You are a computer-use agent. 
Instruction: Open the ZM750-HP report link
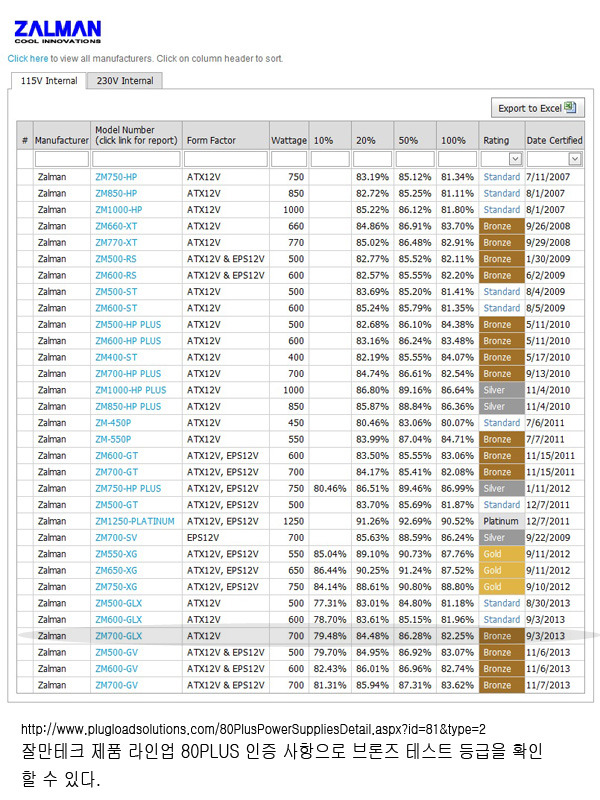pos(116,177)
